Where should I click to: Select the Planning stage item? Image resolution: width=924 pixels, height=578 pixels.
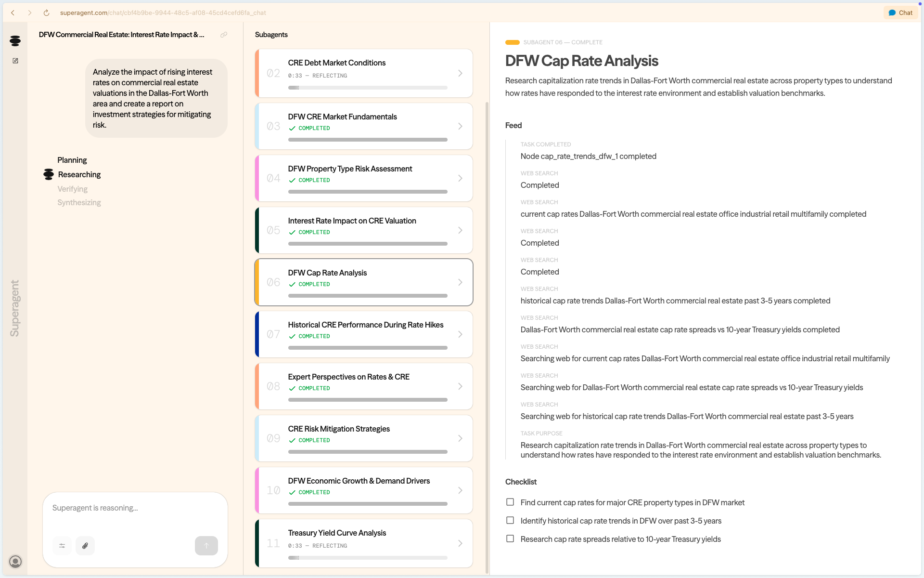[x=72, y=160]
